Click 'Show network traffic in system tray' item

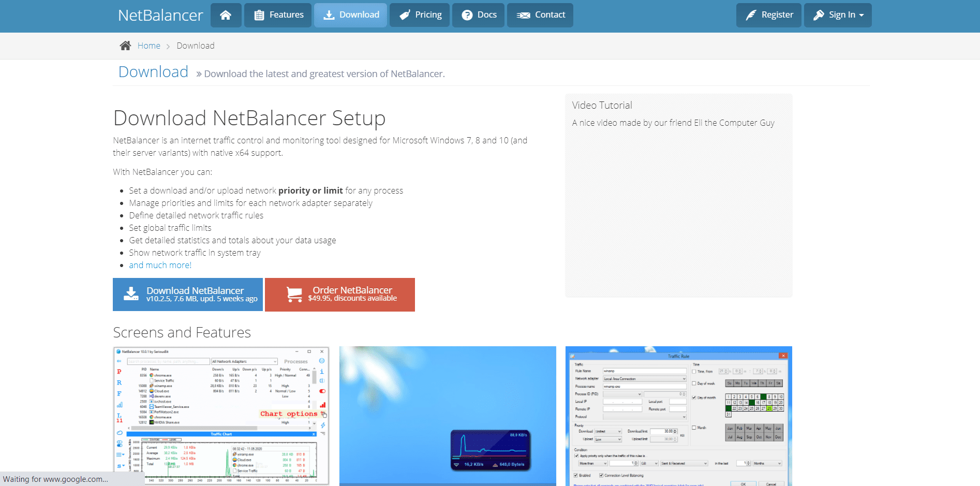[x=195, y=253]
